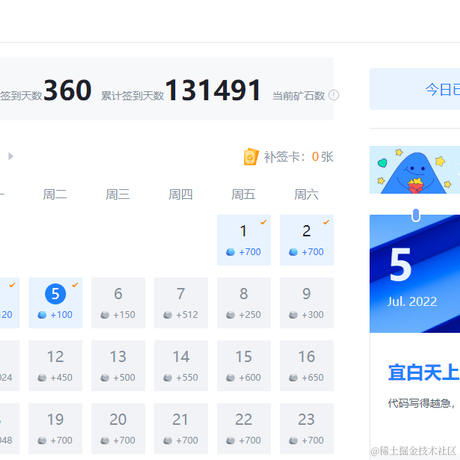Viewport: 460px width, 460px height.
Task: Click the 周四 weekday header
Action: [x=181, y=194]
